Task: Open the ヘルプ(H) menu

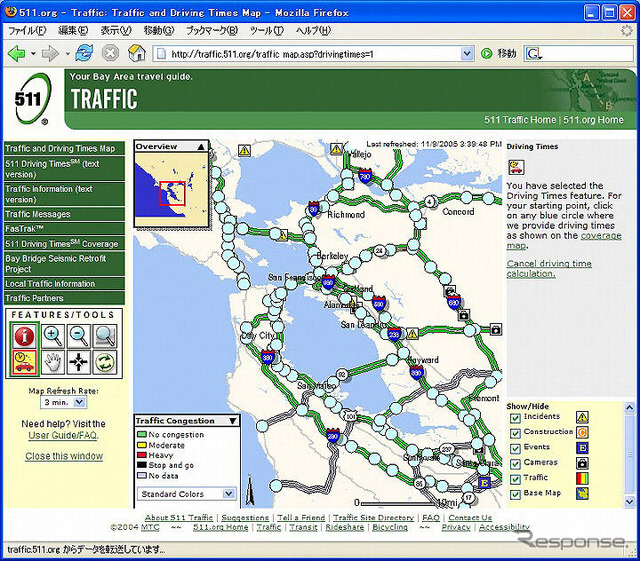Action: pyautogui.click(x=313, y=31)
